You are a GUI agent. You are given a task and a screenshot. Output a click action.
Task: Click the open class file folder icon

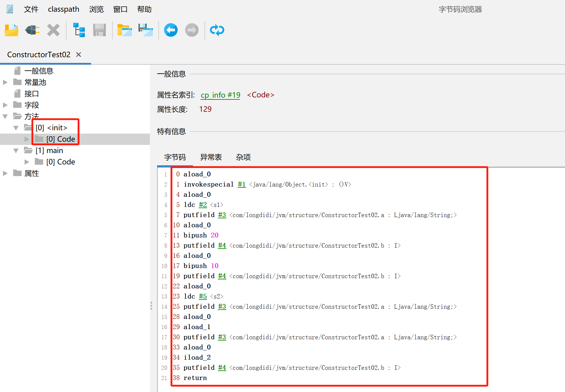[11, 30]
